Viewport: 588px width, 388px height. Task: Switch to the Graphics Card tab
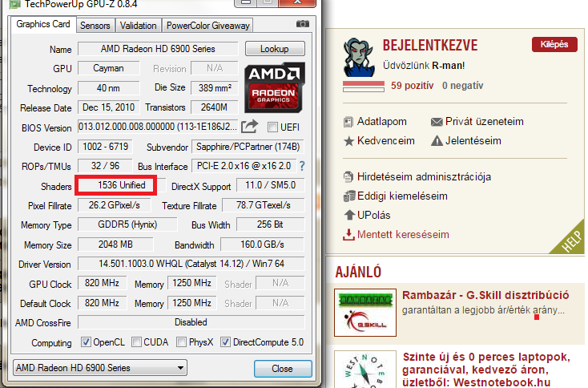pyautogui.click(x=43, y=24)
